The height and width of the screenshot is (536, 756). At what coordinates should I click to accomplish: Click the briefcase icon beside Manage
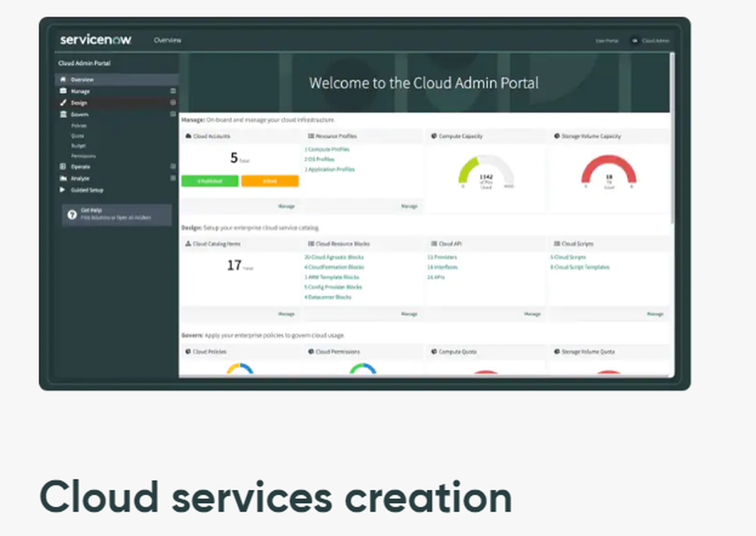pos(64,91)
